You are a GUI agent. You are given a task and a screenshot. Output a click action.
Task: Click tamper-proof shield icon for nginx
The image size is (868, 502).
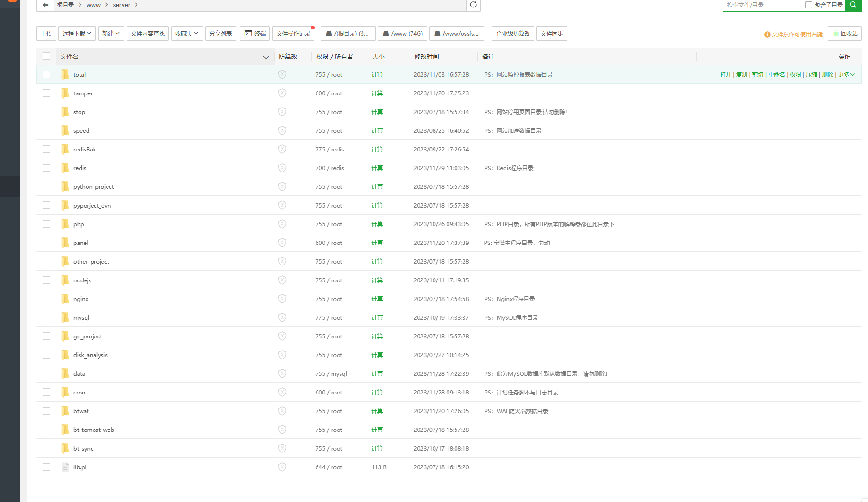pos(282,299)
